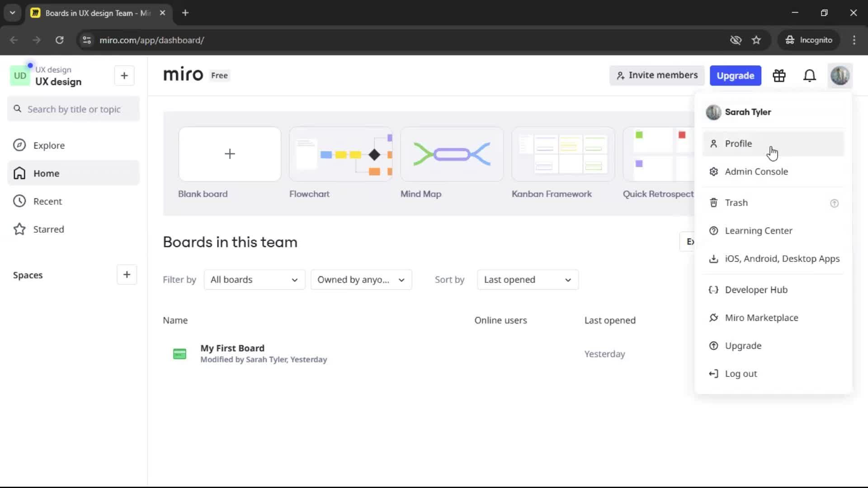This screenshot has width=868, height=488.
Task: Click the Last opened column header
Action: [x=610, y=320]
